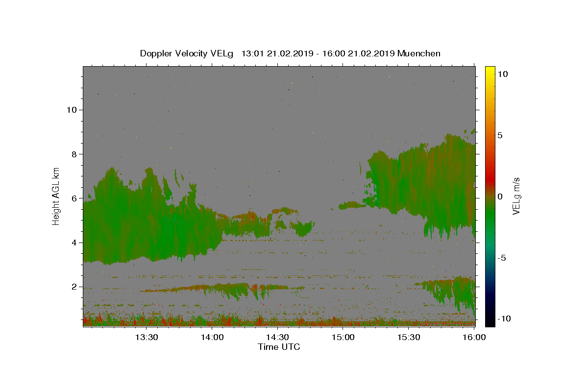Click the 15:30 time tick label
Viewport: 588px width, 392px height.
[408, 337]
